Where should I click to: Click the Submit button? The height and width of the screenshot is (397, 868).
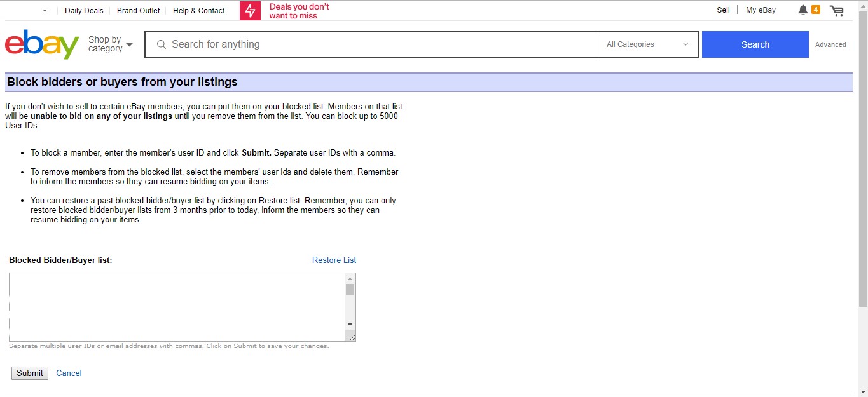[x=30, y=373]
